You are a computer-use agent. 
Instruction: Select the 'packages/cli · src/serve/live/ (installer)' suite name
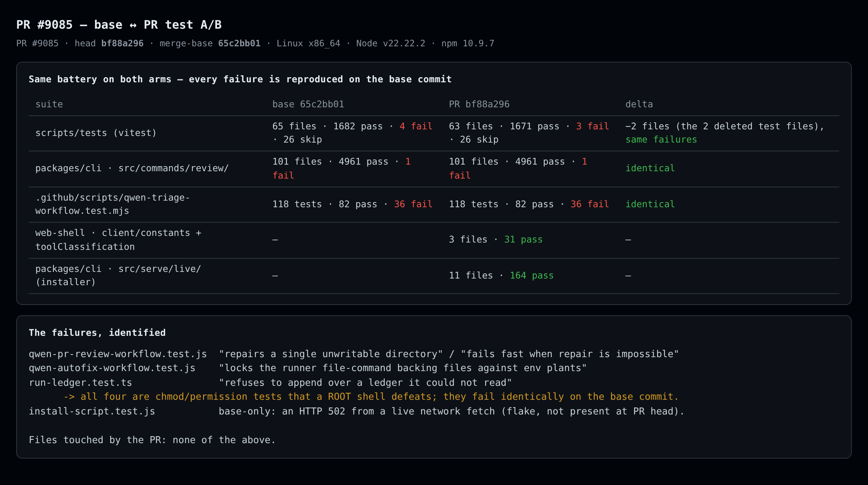[118, 276]
